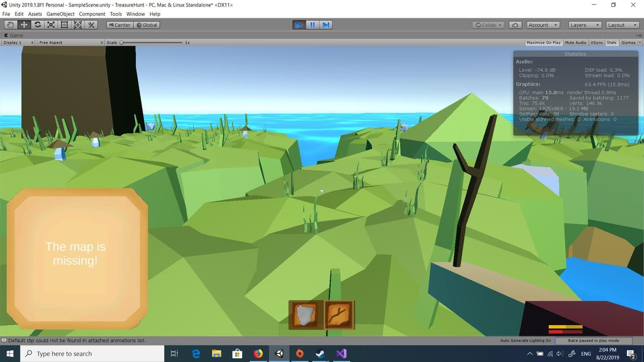
Task: Select the Move tool
Action: pyautogui.click(x=24, y=25)
